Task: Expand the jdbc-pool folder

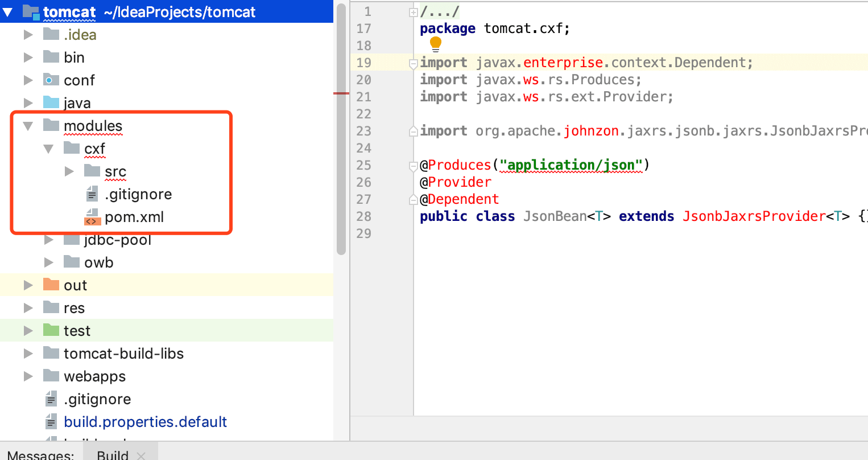Action: coord(49,240)
